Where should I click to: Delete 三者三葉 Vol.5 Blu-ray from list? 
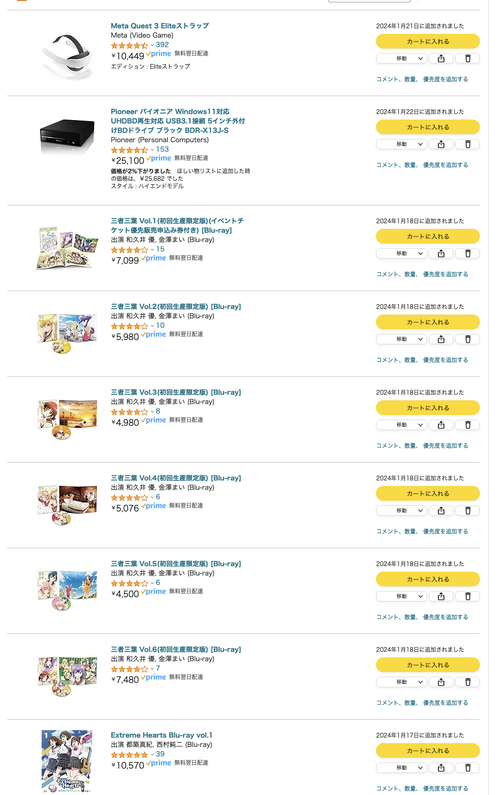point(468,596)
